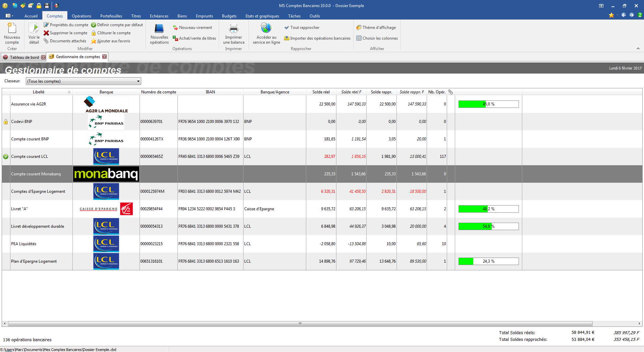The width and height of the screenshot is (644, 352).
Task: Click the 24,3 % progress bar
Action: [x=488, y=261]
